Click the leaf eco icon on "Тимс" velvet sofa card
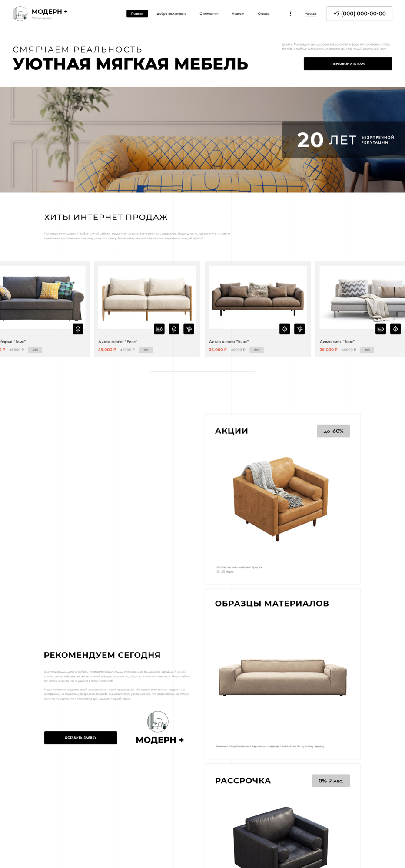 (78, 329)
